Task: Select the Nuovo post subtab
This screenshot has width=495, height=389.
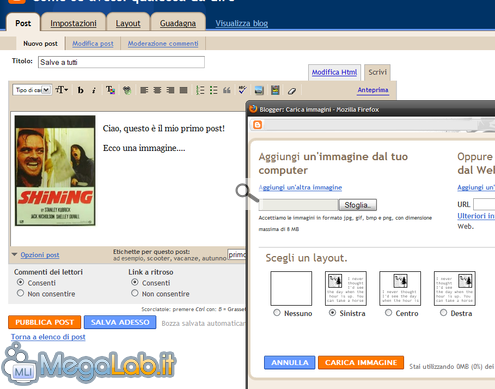Action: point(40,44)
